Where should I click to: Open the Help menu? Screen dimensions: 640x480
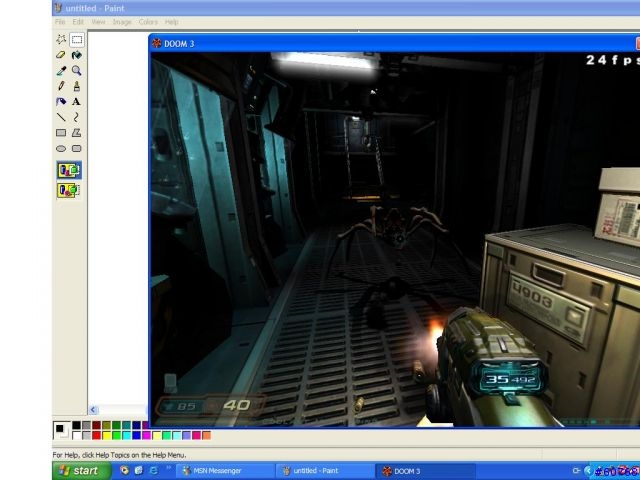click(171, 22)
